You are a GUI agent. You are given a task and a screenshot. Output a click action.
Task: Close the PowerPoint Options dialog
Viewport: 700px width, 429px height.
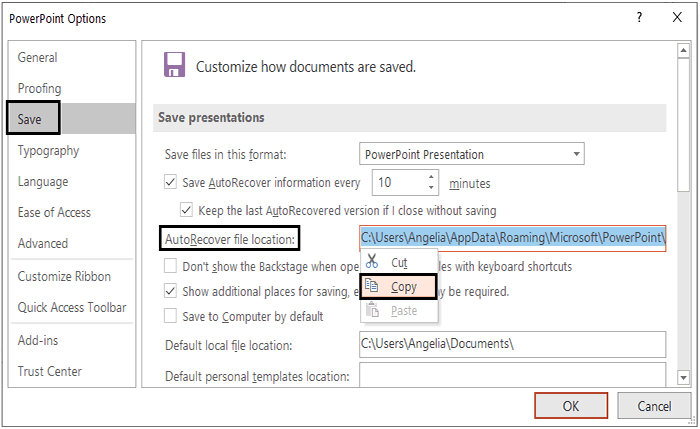(x=677, y=17)
